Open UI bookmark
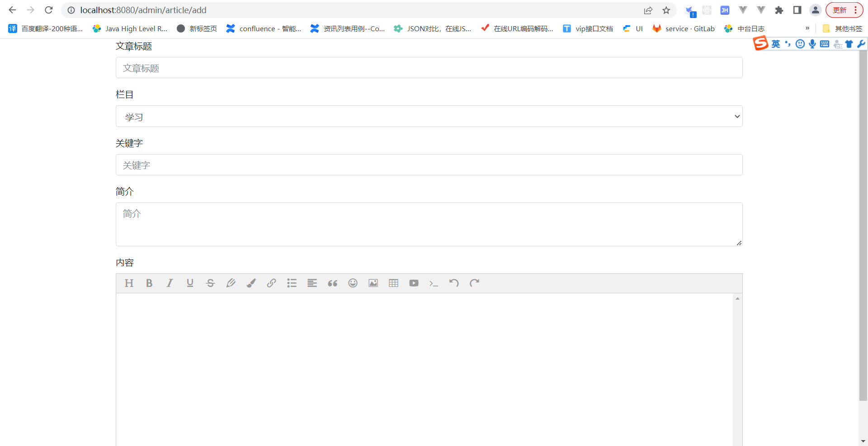The height and width of the screenshot is (446, 868). click(x=633, y=28)
